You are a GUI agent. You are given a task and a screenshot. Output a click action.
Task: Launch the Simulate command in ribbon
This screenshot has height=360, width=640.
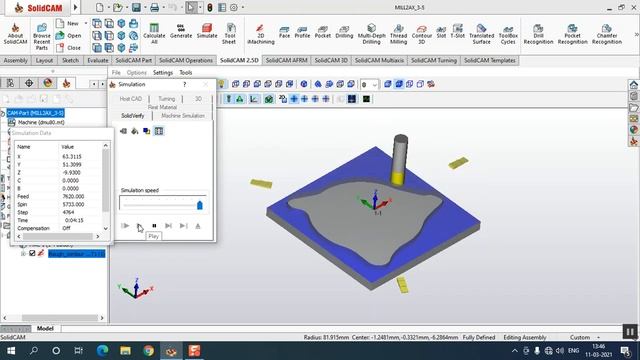point(207,31)
